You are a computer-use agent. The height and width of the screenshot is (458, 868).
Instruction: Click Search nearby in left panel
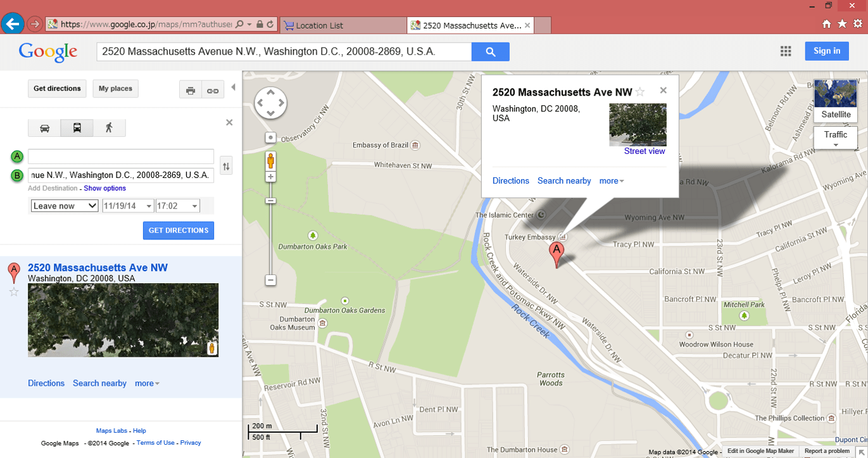point(99,383)
